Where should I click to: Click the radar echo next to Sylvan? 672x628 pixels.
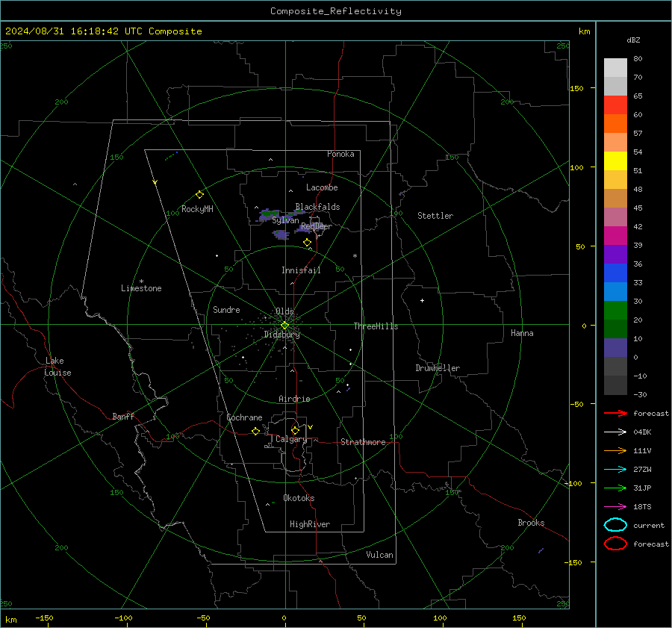click(x=271, y=214)
